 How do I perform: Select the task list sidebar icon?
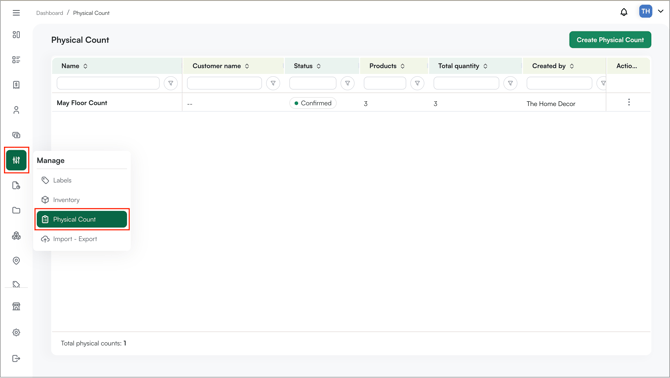coord(16,60)
